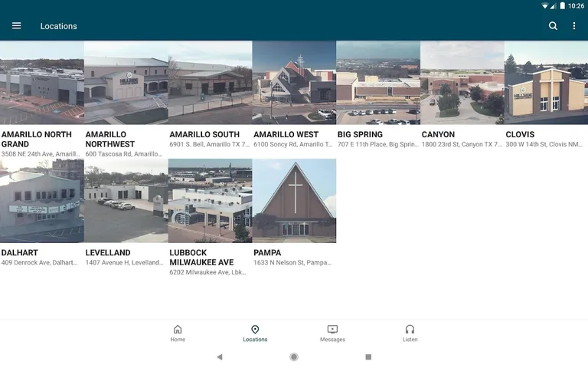The height and width of the screenshot is (368, 588).
Task: Tap the Wi-Fi status icon
Action: coord(545,5)
